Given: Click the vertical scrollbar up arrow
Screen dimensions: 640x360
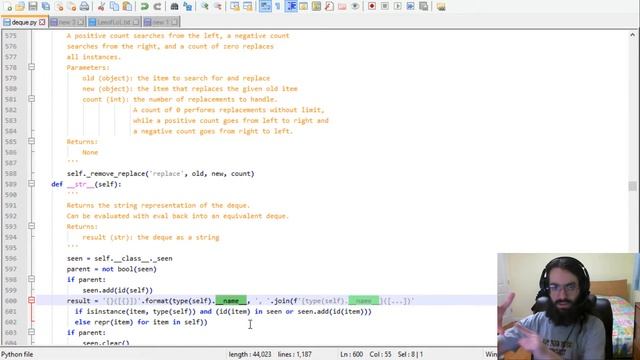Looking at the screenshot, I should click(x=632, y=35).
